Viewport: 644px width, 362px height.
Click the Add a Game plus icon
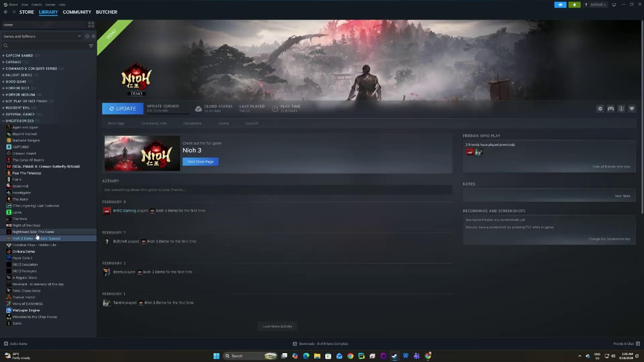[6, 344]
